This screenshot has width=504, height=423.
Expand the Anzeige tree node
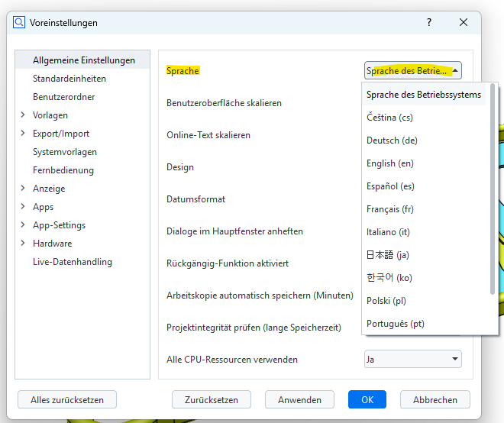point(24,189)
